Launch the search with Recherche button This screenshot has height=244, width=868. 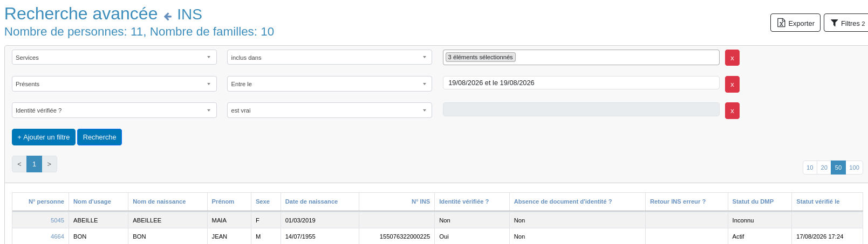point(99,137)
